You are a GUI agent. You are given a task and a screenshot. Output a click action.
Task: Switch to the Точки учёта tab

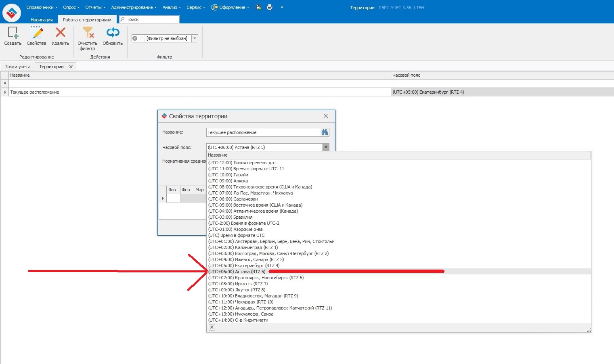[x=18, y=67]
